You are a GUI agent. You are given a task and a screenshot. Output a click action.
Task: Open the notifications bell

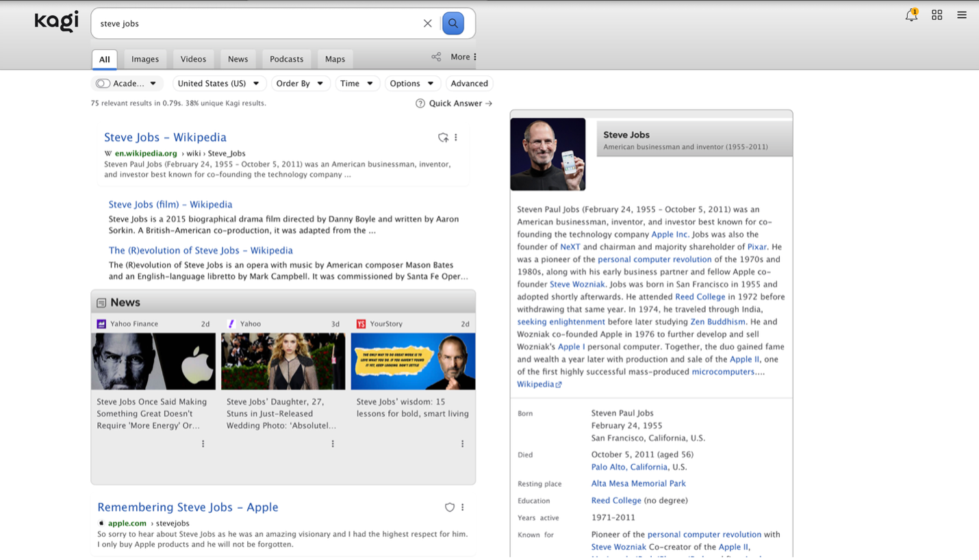pyautogui.click(x=911, y=15)
